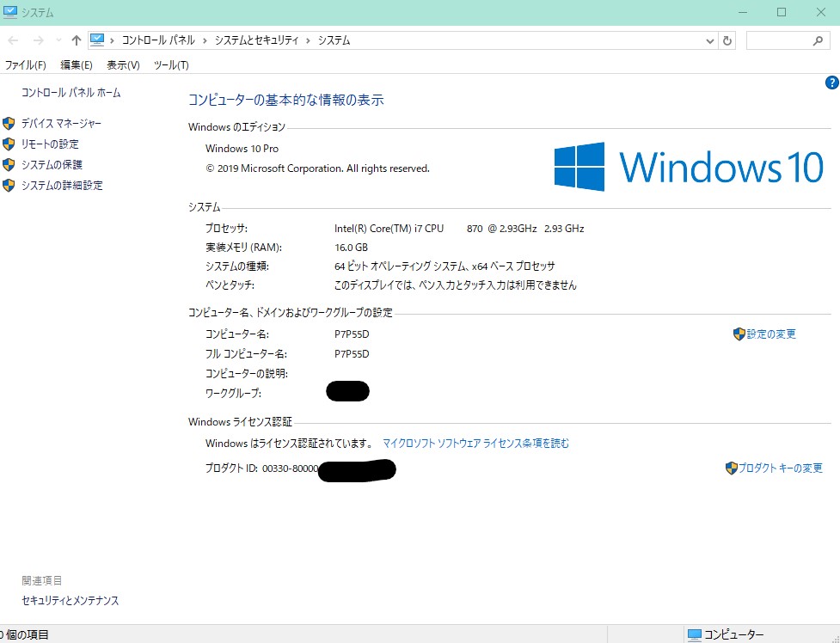This screenshot has height=643, width=840.
Task: Open the address bar history dropdown
Action: pos(710,40)
